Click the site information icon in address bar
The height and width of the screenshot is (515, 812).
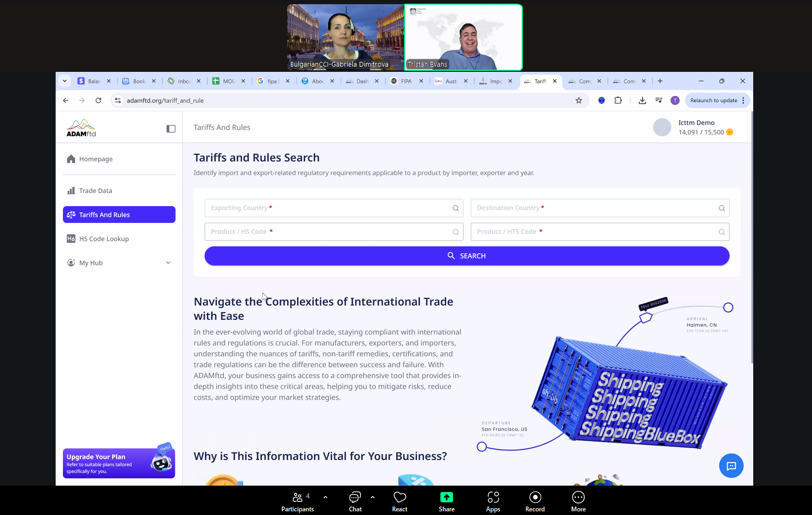pos(118,101)
